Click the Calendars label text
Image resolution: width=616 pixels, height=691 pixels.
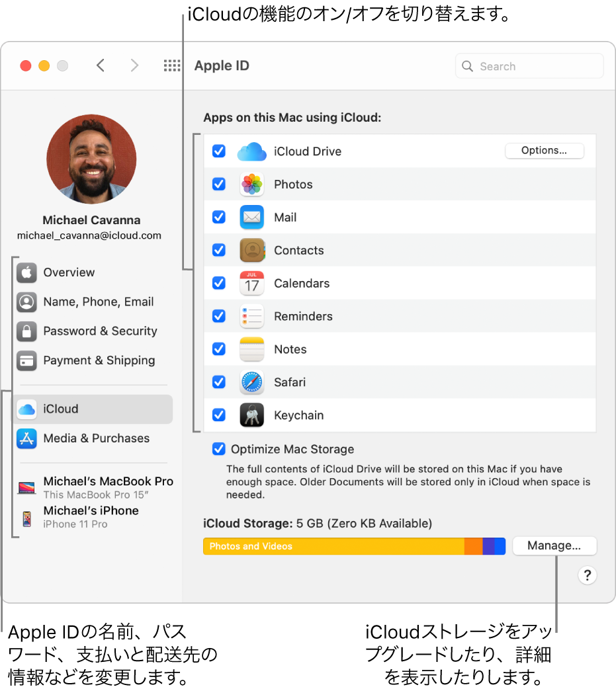pos(302,284)
